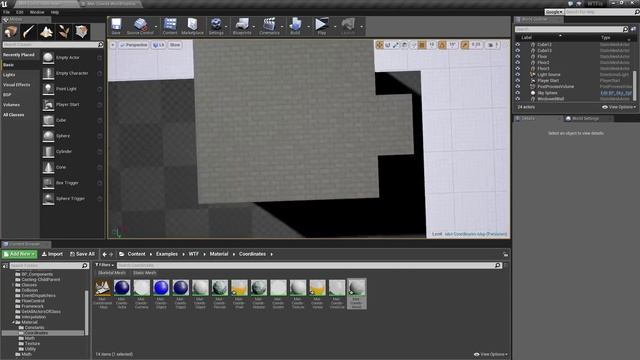
Task: Open the Perspective viewport dropdown
Action: point(134,45)
